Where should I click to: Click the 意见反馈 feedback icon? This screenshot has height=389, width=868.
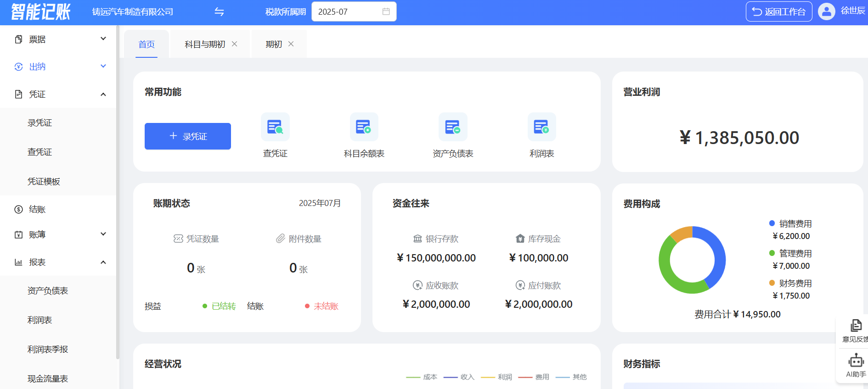pos(856,326)
